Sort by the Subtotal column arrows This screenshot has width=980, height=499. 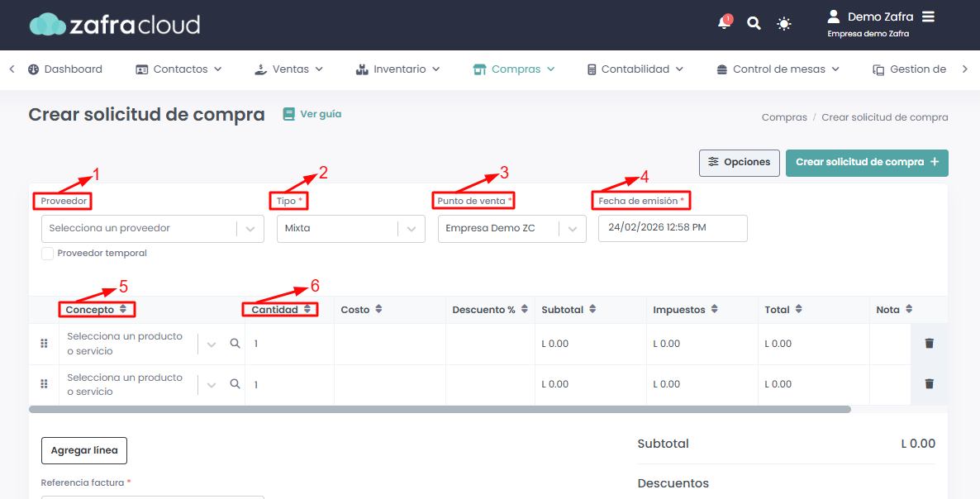tap(592, 309)
